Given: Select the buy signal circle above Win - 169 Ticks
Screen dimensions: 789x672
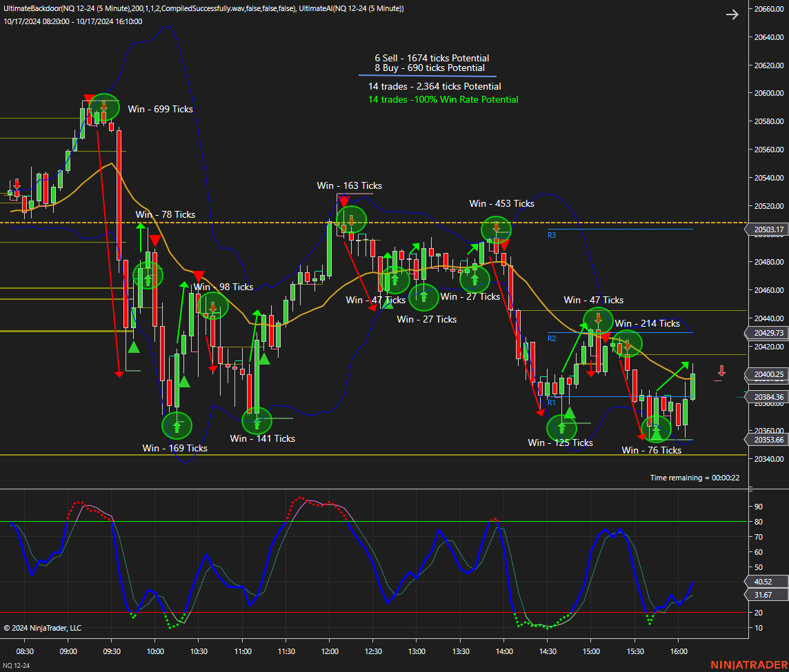Looking at the screenshot, I should [177, 426].
